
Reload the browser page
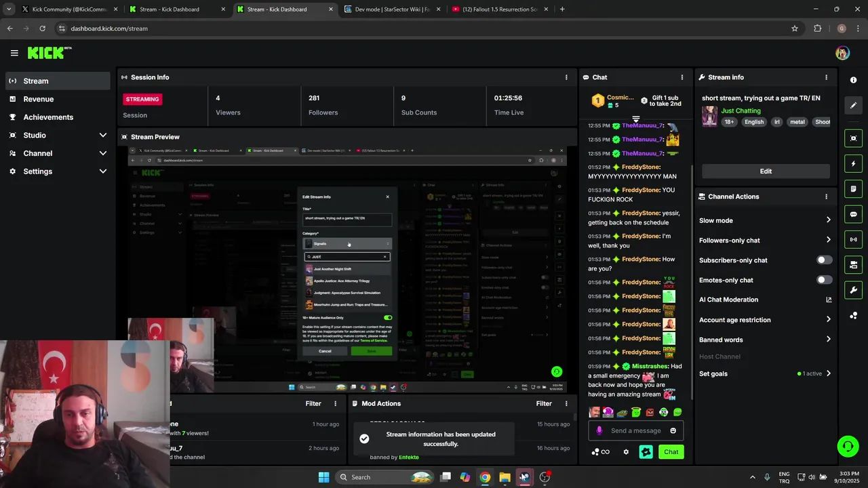(42, 28)
